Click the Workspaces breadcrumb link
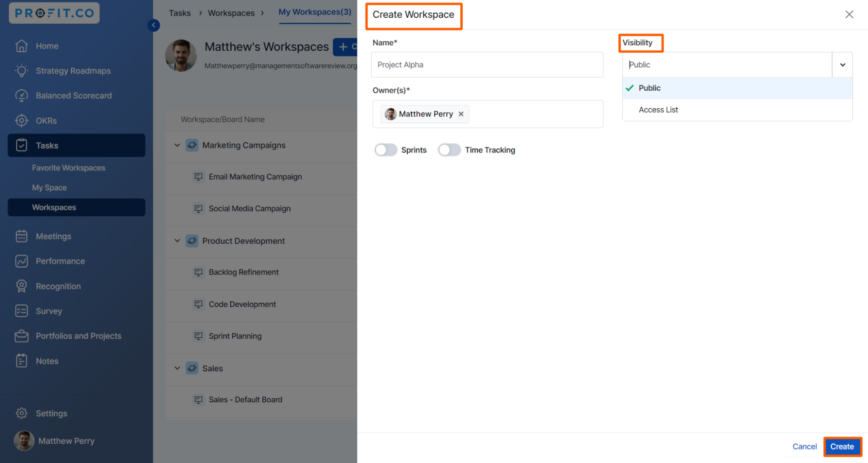 (231, 13)
